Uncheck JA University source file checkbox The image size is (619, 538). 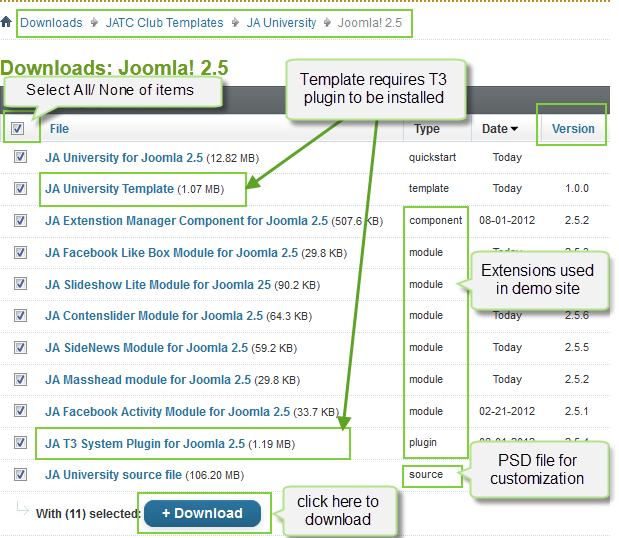pyautogui.click(x=21, y=474)
